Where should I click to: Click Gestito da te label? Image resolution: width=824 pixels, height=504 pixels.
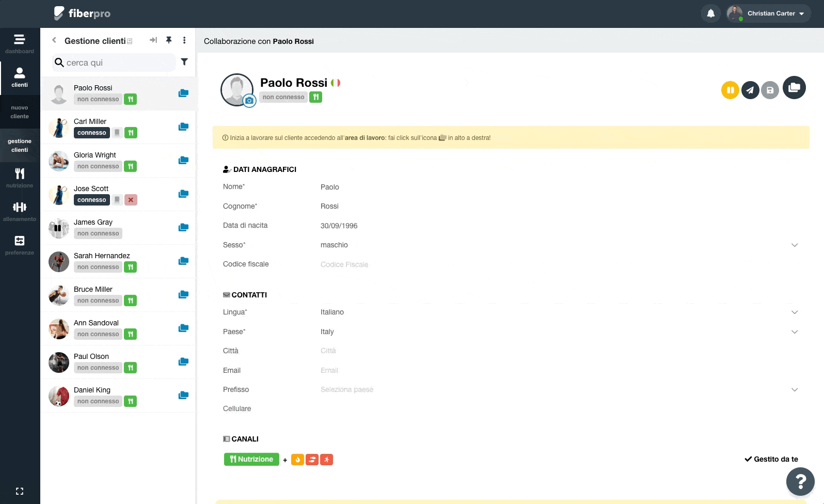pos(771,459)
